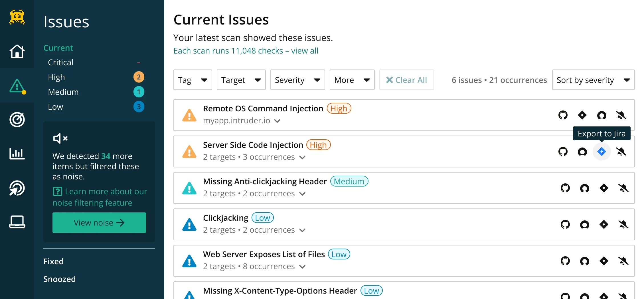Click the Clear All filters button
This screenshot has height=299, width=644.
click(x=406, y=80)
